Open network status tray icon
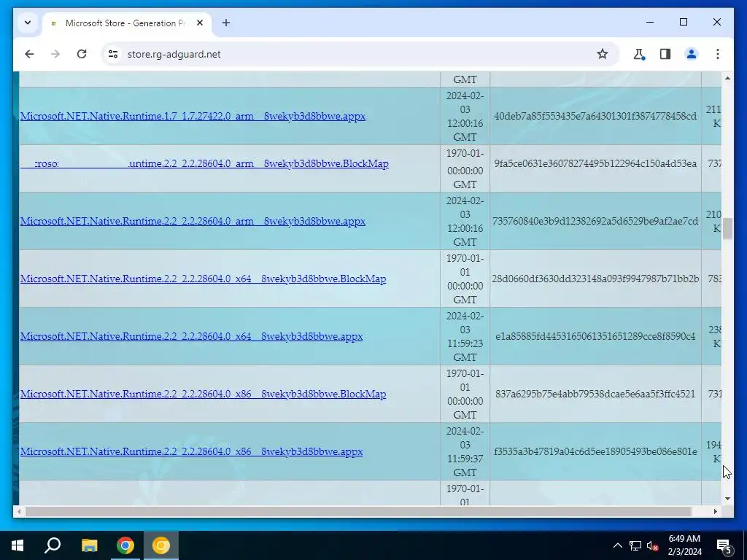This screenshot has height=560, width=747. point(635,545)
